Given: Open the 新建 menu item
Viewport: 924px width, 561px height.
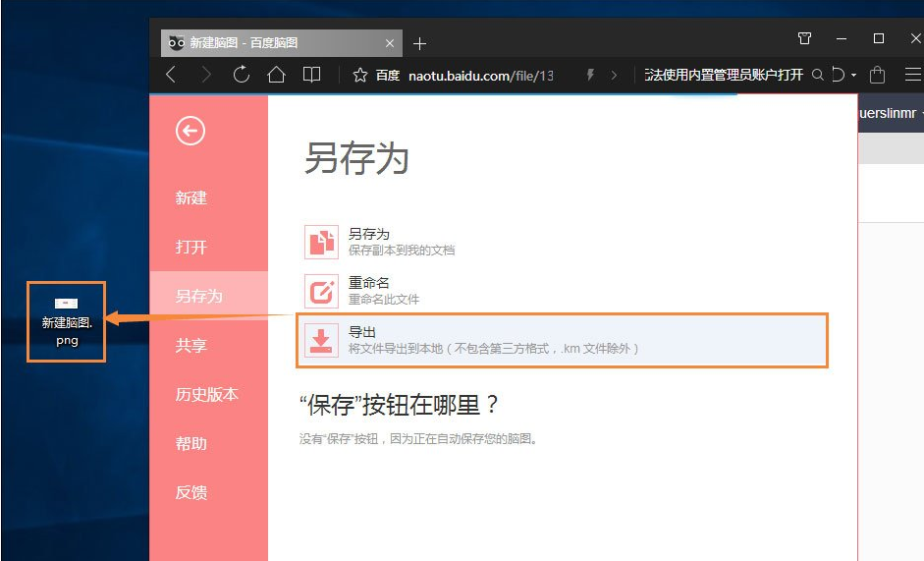Looking at the screenshot, I should (x=190, y=197).
